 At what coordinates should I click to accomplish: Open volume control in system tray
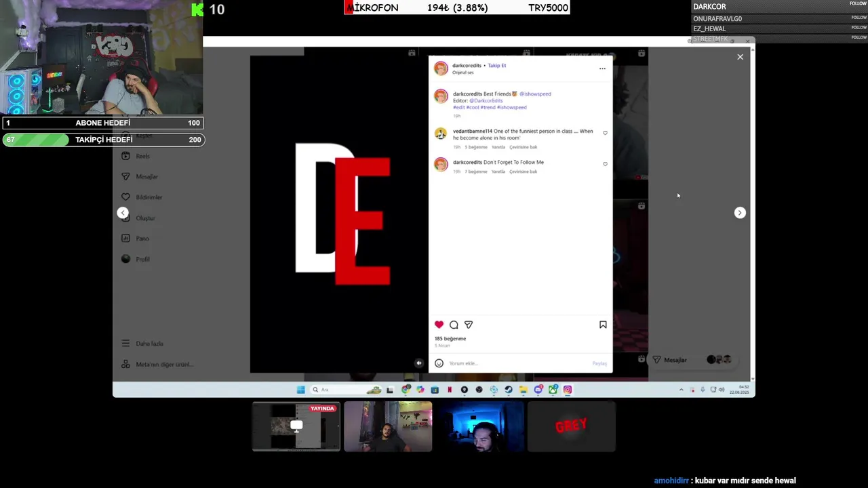(x=721, y=390)
